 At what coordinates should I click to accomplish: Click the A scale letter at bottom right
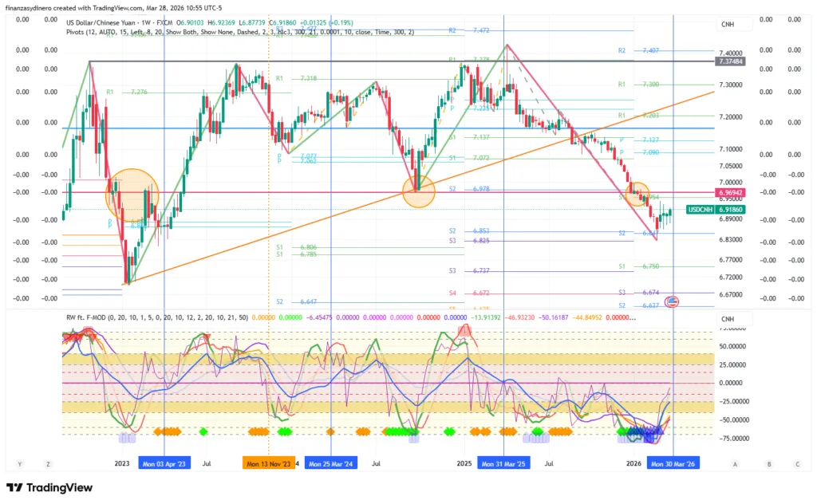pyautogui.click(x=734, y=463)
